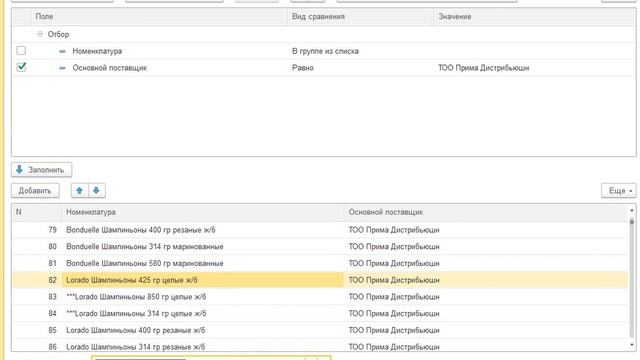Screen dimensions: 640x360
Task: Select 'Lorado Шампиньоны 314 гр резаные ж/б'
Action: click(x=136, y=347)
